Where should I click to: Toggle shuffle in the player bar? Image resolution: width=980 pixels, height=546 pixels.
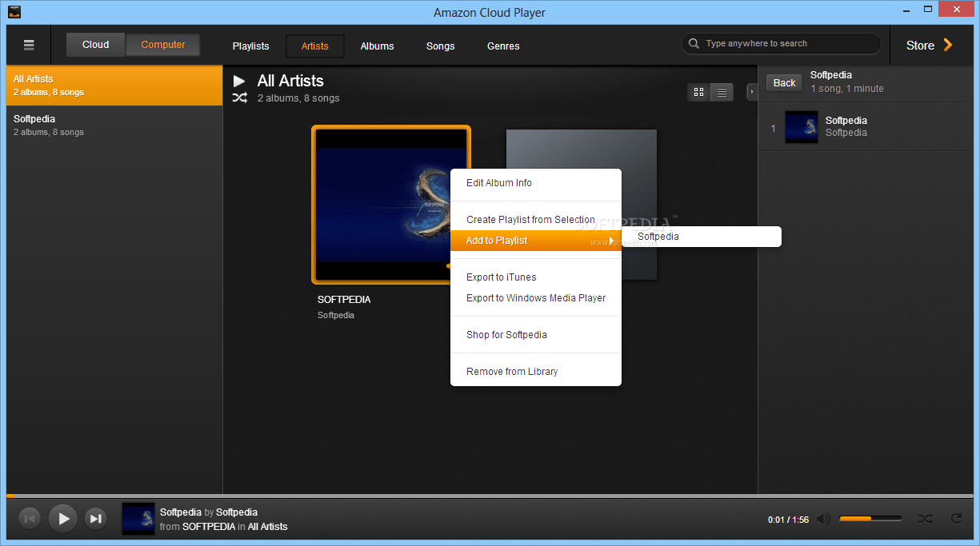pyautogui.click(x=925, y=519)
